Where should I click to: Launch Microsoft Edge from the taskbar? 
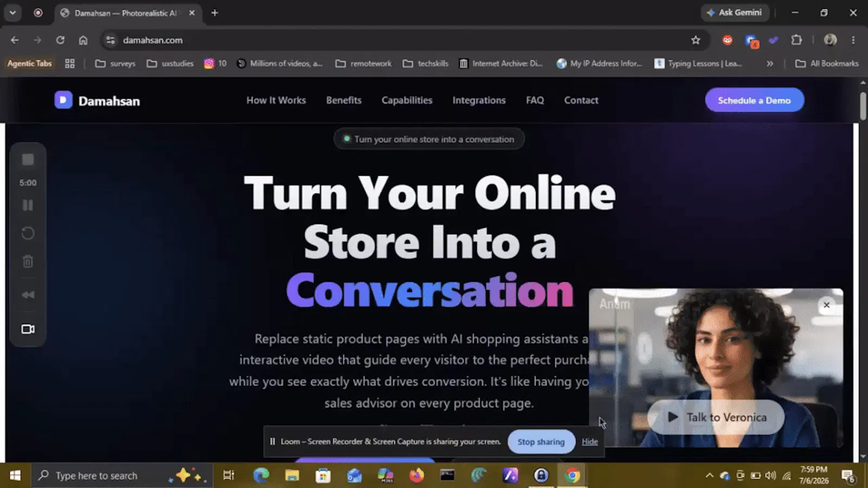pos(261,476)
